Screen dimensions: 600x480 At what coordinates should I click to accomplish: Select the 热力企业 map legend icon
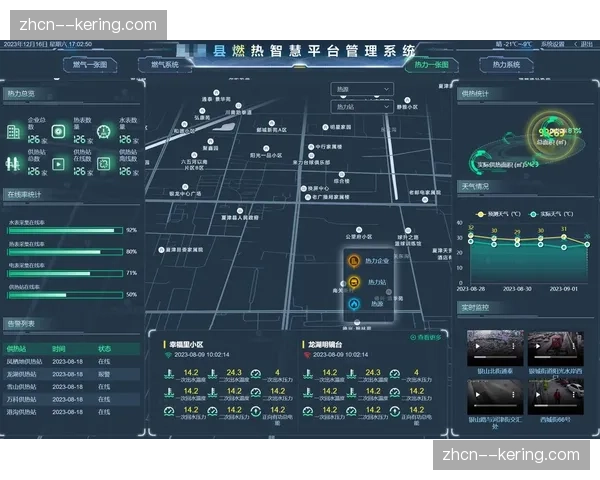pyautogui.click(x=354, y=262)
